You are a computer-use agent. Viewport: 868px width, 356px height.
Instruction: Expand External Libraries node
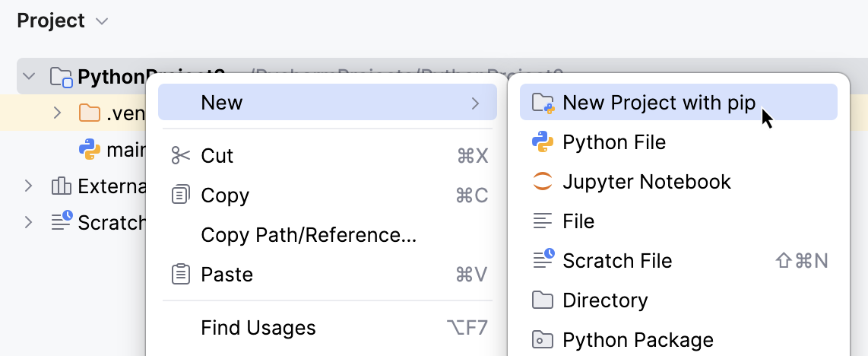tap(28, 186)
